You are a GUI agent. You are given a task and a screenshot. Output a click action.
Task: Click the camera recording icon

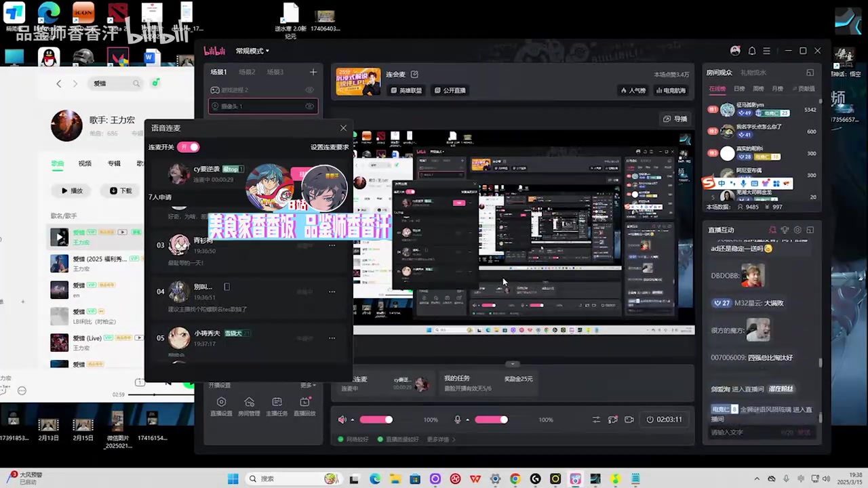pyautogui.click(x=629, y=420)
